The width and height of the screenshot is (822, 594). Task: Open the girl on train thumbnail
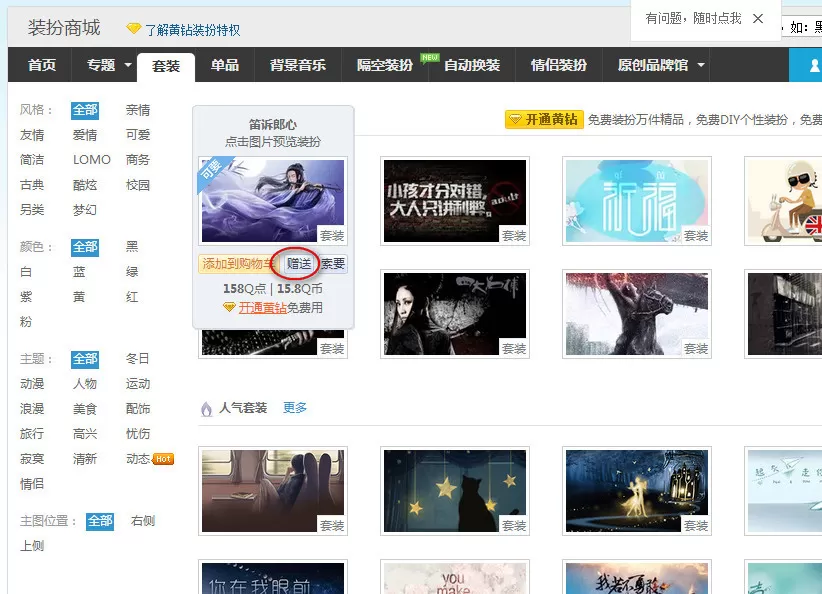[x=273, y=491]
